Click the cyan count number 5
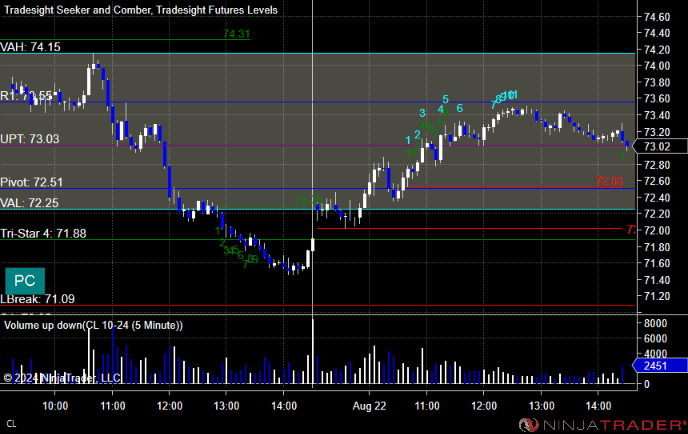Image resolution: width=688 pixels, height=434 pixels. [x=445, y=99]
